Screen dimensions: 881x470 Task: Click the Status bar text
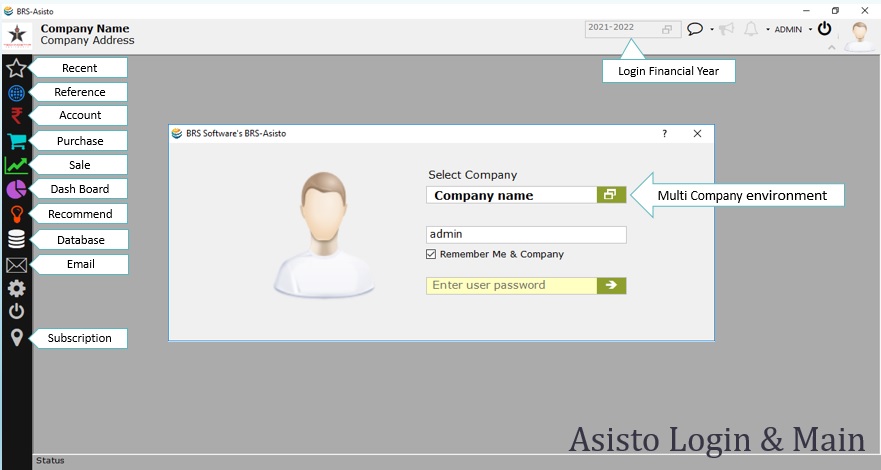50,460
